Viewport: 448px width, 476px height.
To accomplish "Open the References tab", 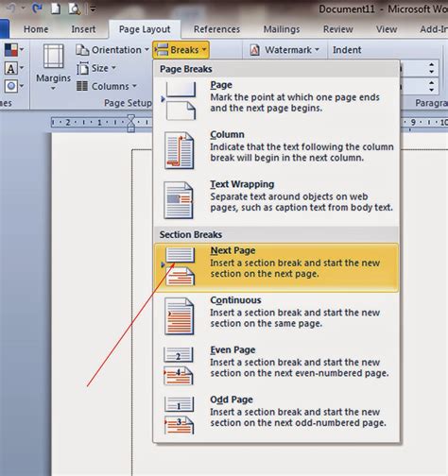I will tap(216, 29).
